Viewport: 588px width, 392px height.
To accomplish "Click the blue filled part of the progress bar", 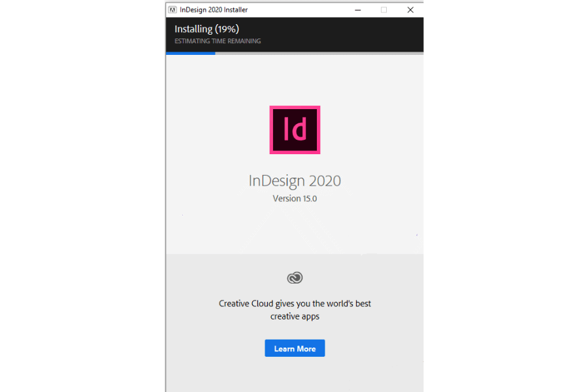I will (191, 54).
